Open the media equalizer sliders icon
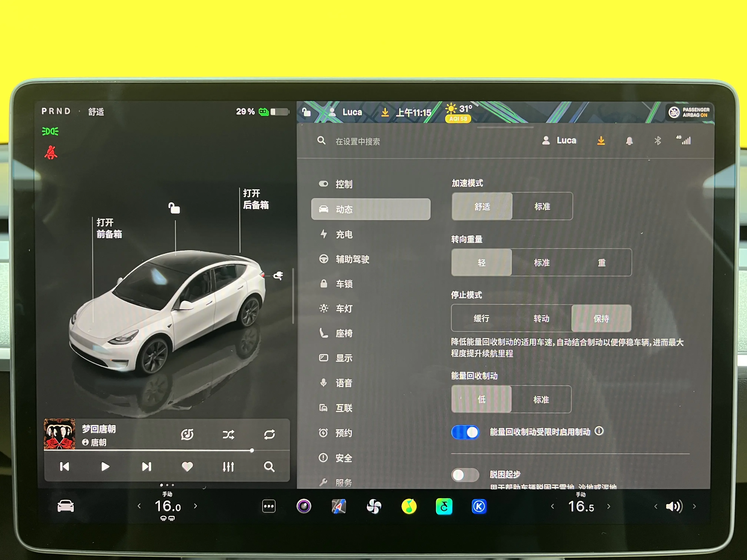The width and height of the screenshot is (747, 560). pyautogui.click(x=228, y=466)
